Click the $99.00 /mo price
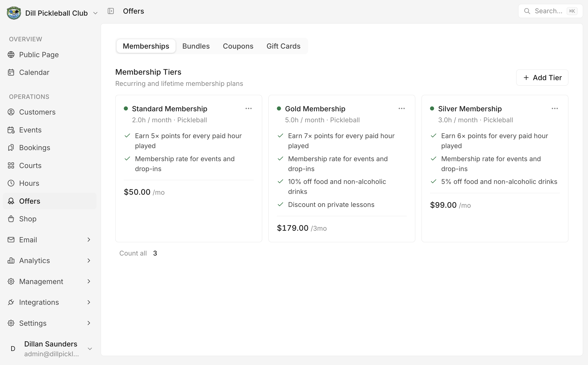588x365 pixels. [x=450, y=205]
